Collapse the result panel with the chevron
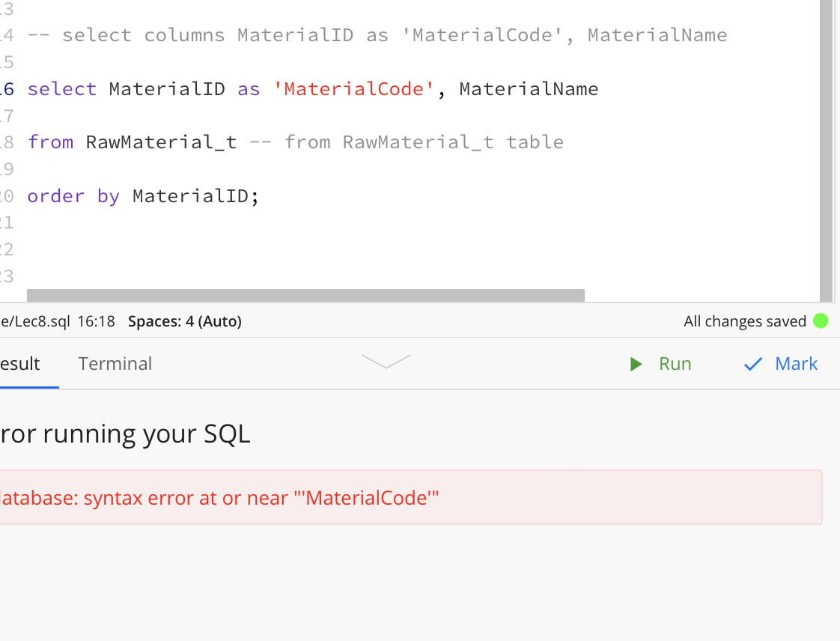The width and height of the screenshot is (840, 641). pos(386,361)
